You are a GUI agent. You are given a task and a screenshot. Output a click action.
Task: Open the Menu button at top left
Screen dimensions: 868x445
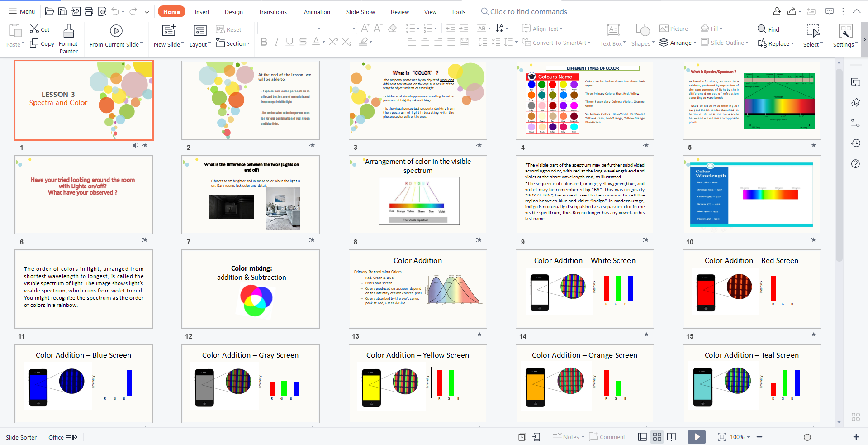[x=22, y=12]
